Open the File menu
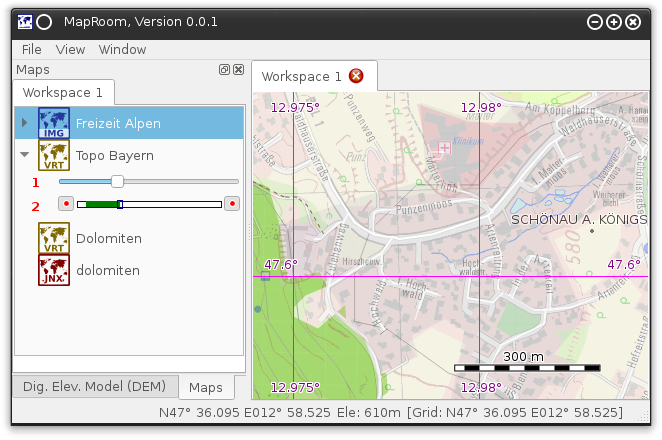The height and width of the screenshot is (440, 662). [32, 49]
